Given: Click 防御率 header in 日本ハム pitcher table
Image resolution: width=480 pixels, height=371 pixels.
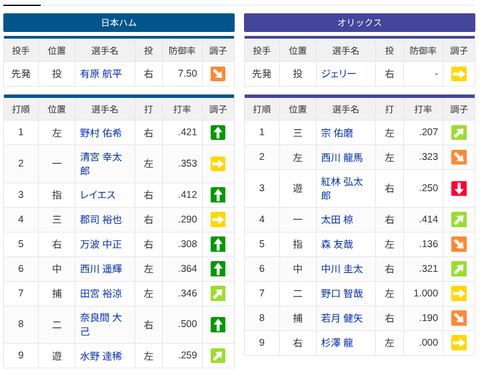Looking at the screenshot, I should coord(182,51).
